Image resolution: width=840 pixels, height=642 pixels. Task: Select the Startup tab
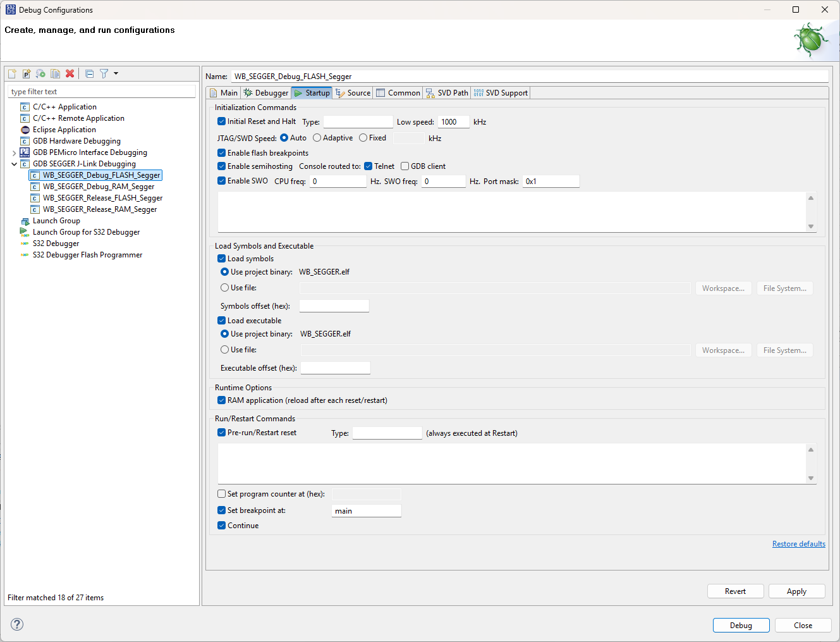coord(312,93)
